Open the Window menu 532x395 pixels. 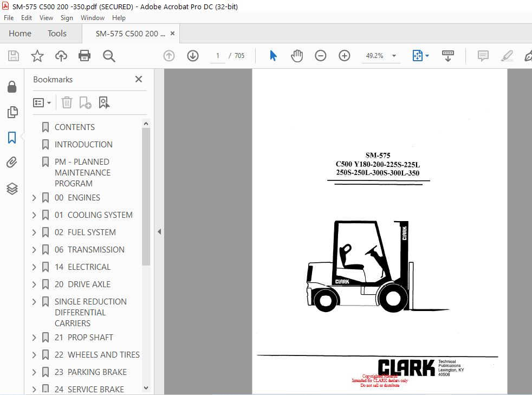92,18
